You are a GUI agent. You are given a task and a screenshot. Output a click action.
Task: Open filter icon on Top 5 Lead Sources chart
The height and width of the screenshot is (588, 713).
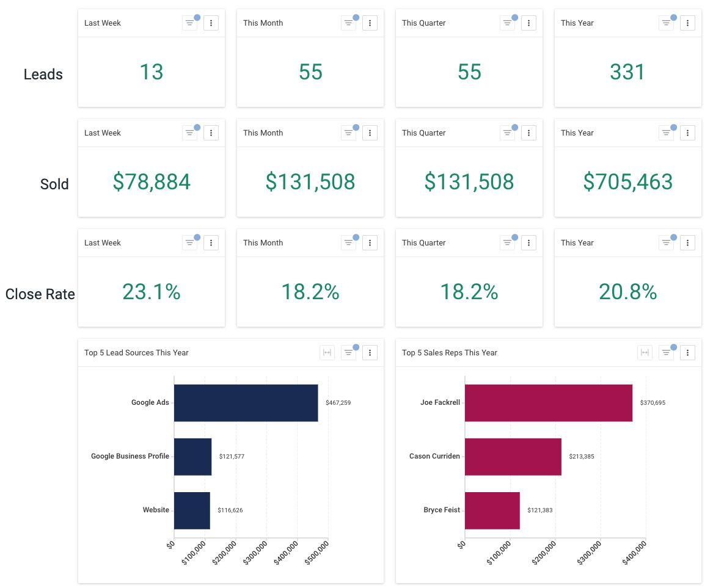348,353
